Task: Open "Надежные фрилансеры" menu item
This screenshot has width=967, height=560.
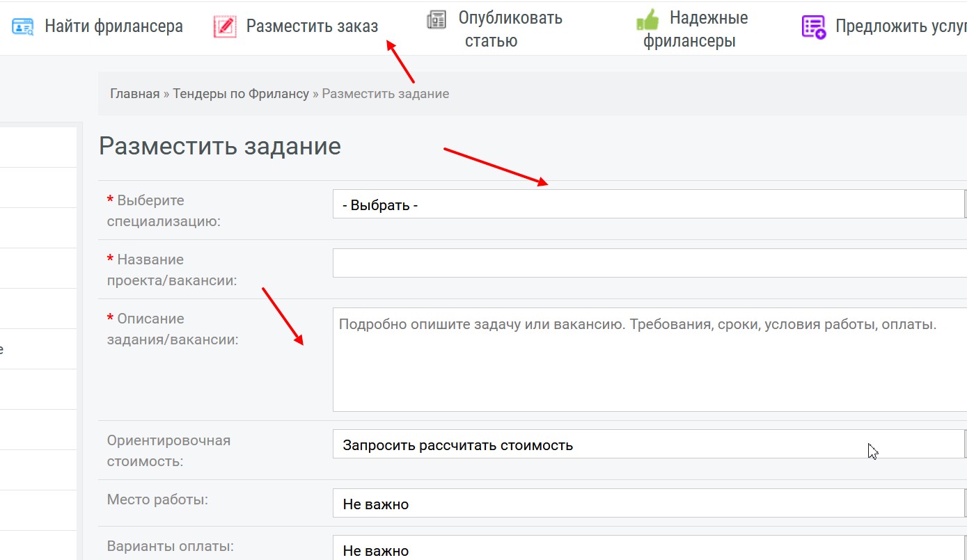Action: 695,29
